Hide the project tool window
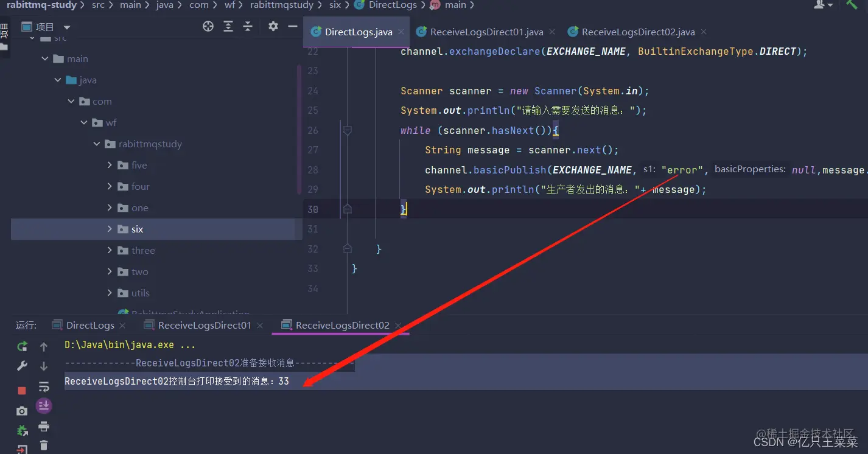This screenshot has width=868, height=454. (293, 26)
